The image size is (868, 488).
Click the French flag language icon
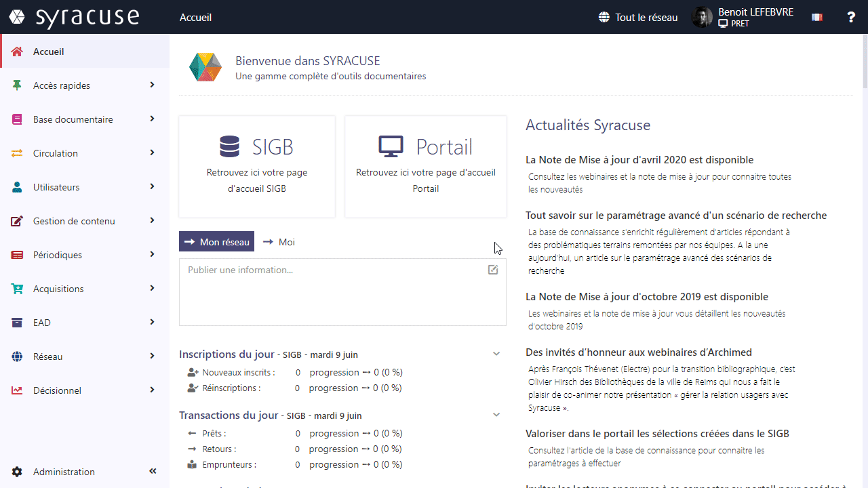[816, 18]
